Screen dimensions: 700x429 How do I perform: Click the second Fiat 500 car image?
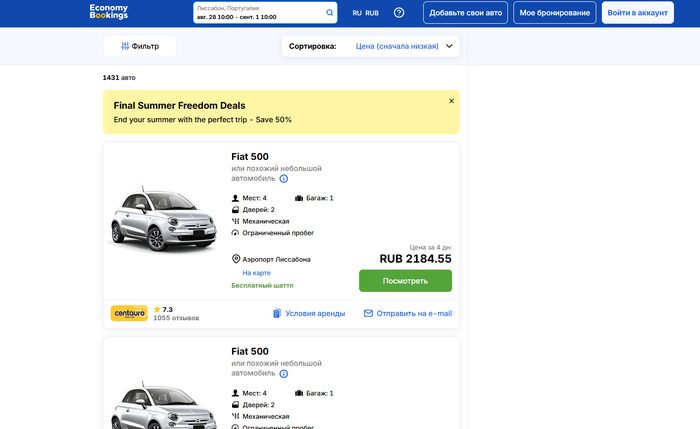(164, 405)
